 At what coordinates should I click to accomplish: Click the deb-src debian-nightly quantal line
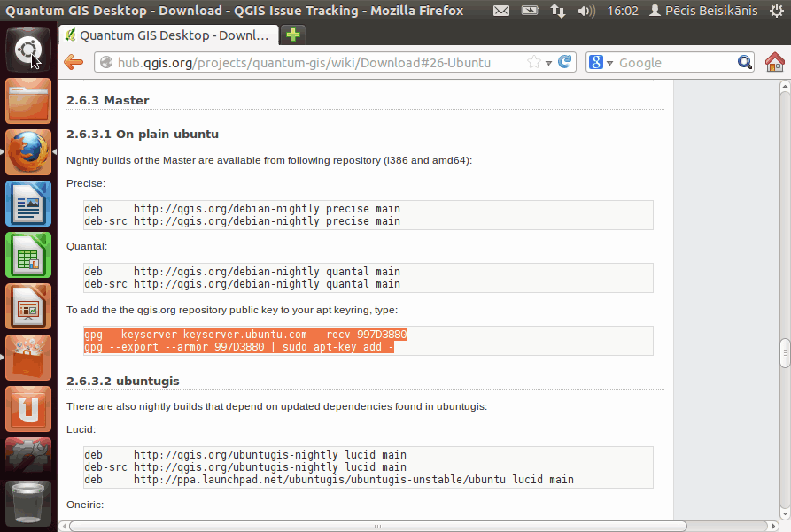tap(242, 284)
